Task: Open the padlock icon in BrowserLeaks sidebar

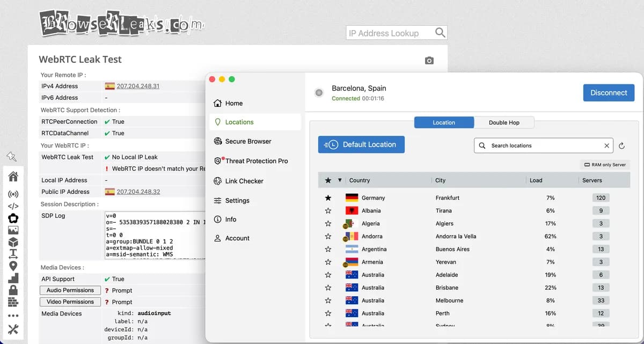Action: (13, 290)
